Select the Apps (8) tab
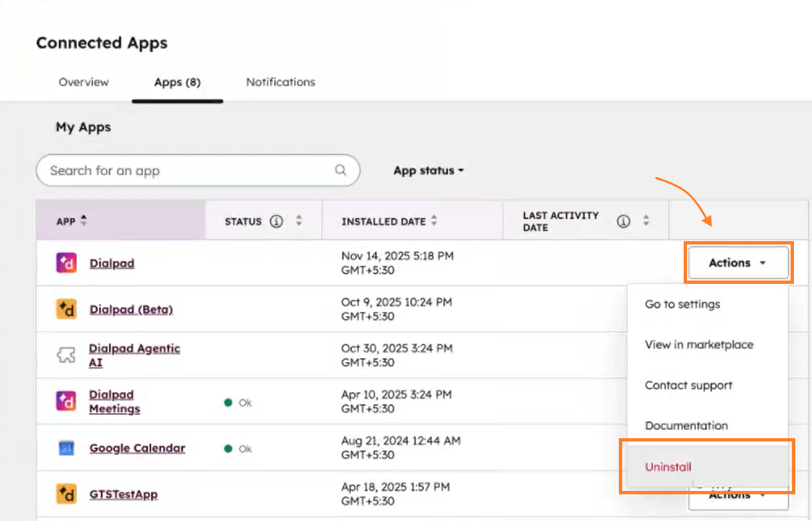 177,82
